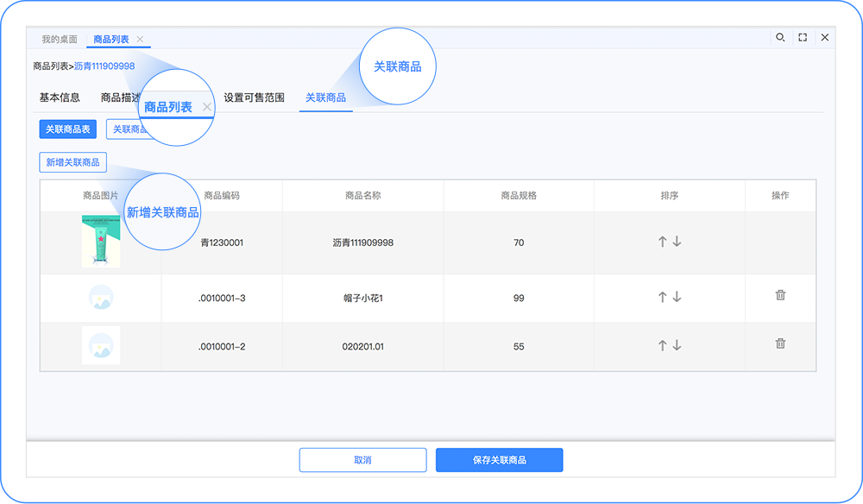Viewport: 863px width, 504px height.
Task: Click the search magnifier icon
Action: [x=780, y=38]
